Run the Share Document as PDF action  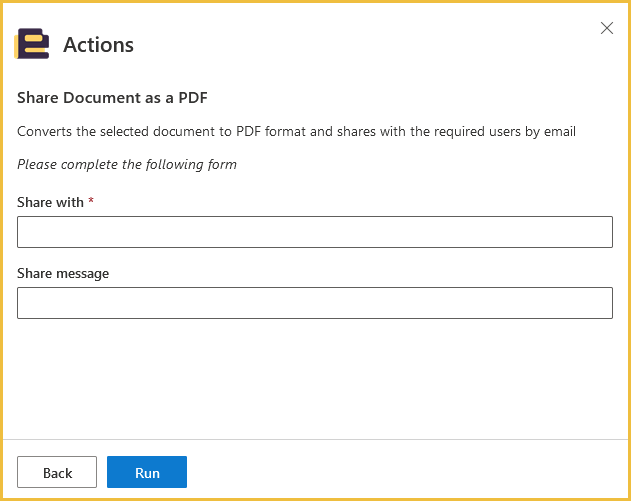147,472
